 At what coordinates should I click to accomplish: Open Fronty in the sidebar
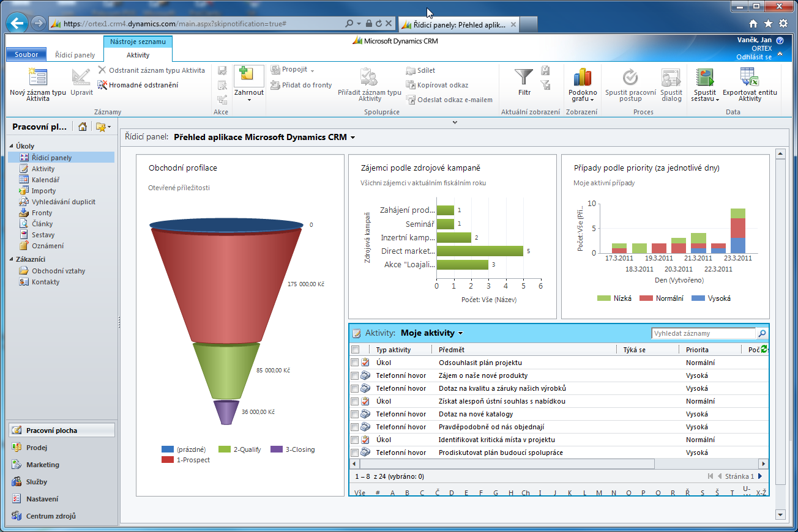[42, 213]
